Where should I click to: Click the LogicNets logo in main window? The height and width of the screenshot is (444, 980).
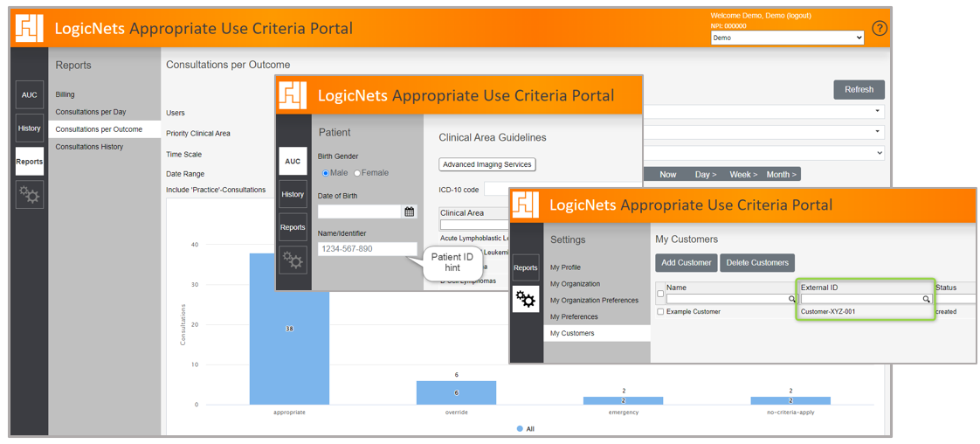click(30, 28)
